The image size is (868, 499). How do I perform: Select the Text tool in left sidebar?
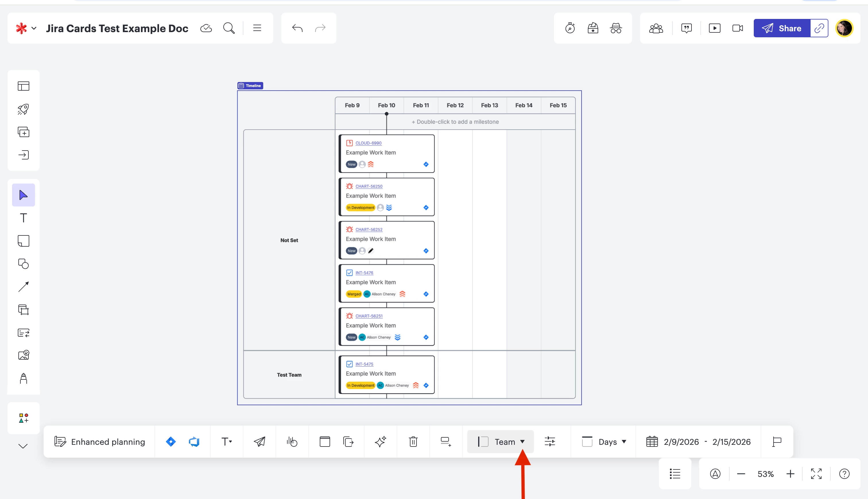23,218
